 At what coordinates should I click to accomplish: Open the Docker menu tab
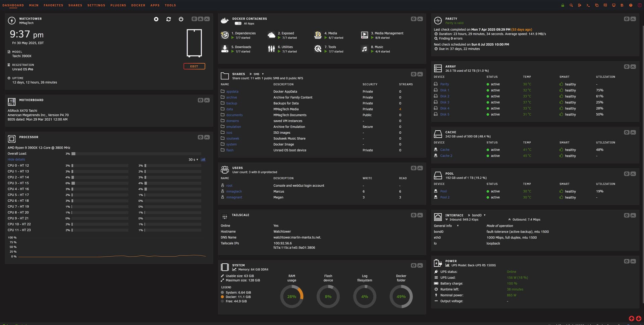138,5
